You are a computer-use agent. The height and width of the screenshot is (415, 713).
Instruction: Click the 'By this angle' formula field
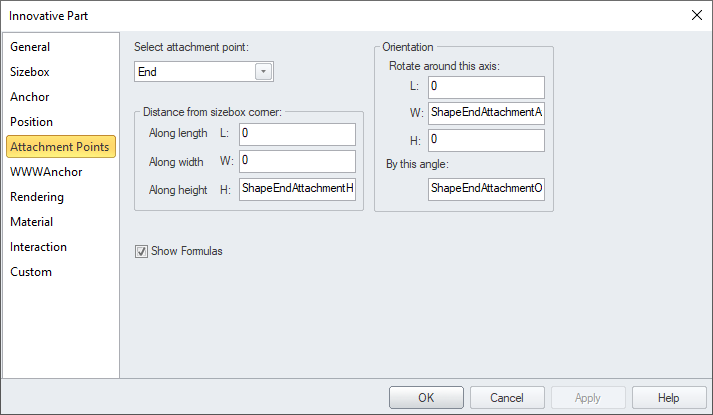(x=486, y=189)
